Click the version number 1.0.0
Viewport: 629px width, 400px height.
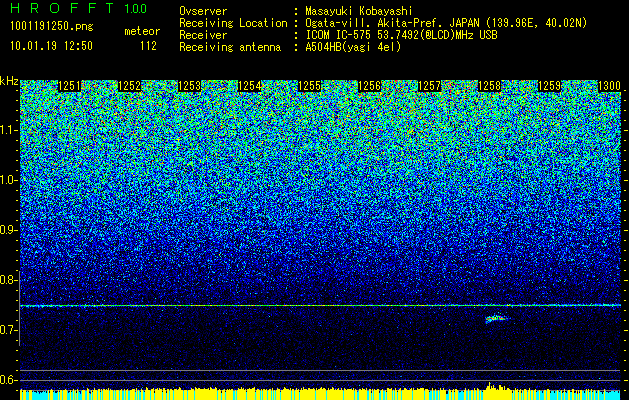click(136, 9)
